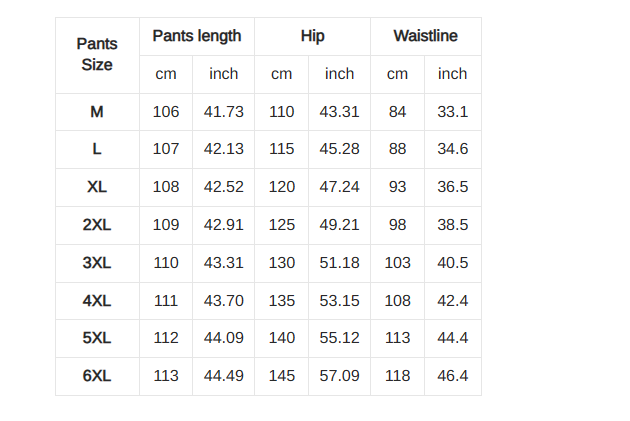
Task: Click the Hip column header
Action: [x=313, y=36]
